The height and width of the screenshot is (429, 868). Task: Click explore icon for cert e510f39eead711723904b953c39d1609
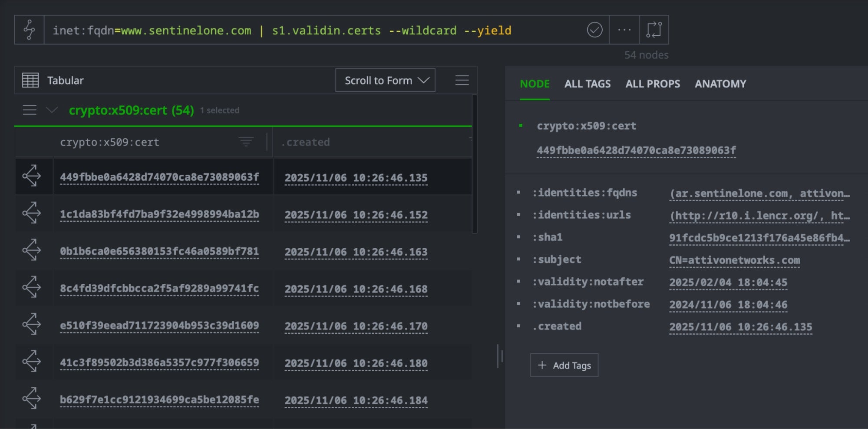(32, 325)
